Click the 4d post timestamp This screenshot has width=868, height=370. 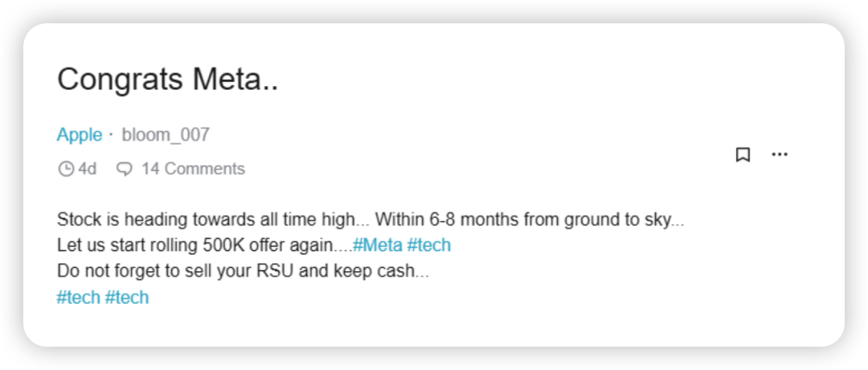[x=87, y=168]
